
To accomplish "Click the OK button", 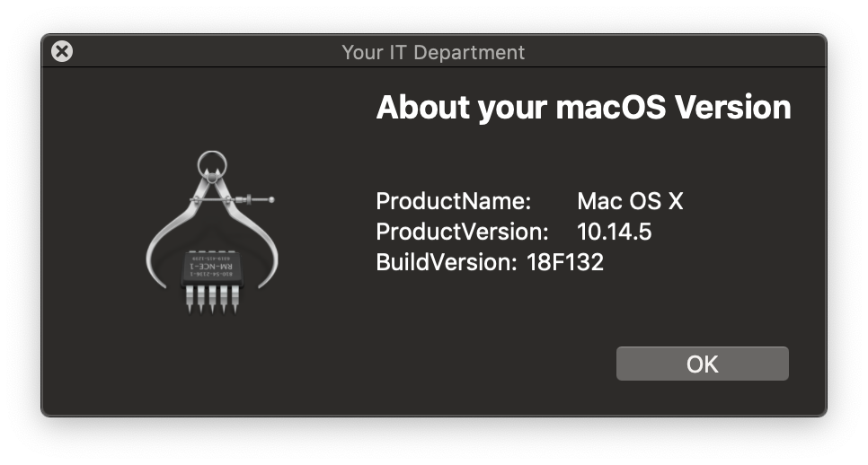I will click(x=702, y=364).
